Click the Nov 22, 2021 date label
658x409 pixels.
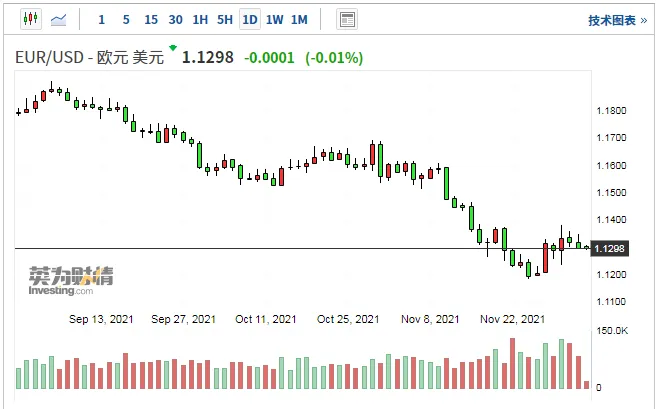(x=512, y=319)
